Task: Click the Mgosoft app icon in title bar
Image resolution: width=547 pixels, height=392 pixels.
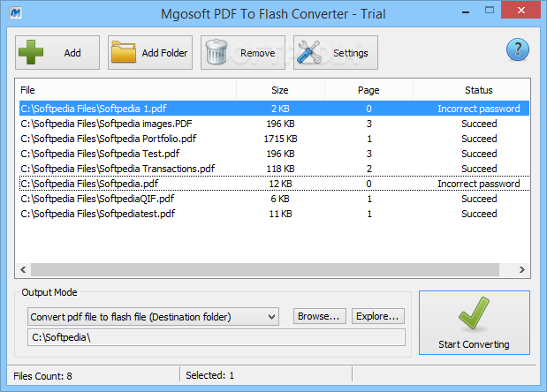Action: [x=15, y=13]
